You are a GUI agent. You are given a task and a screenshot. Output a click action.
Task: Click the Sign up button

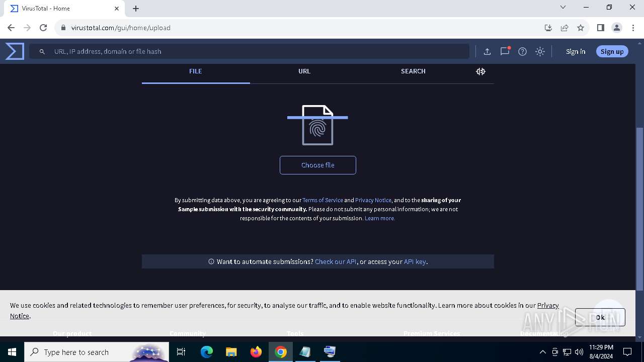[612, 51]
